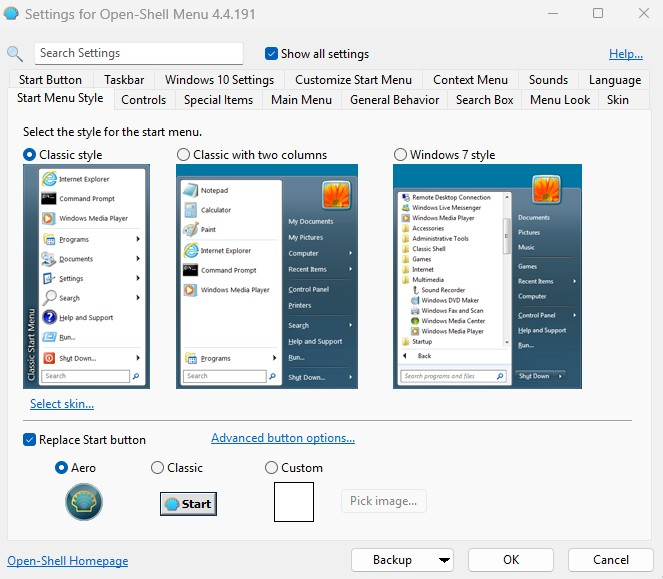
Task: Switch to the Start Button tab
Action: (50, 80)
